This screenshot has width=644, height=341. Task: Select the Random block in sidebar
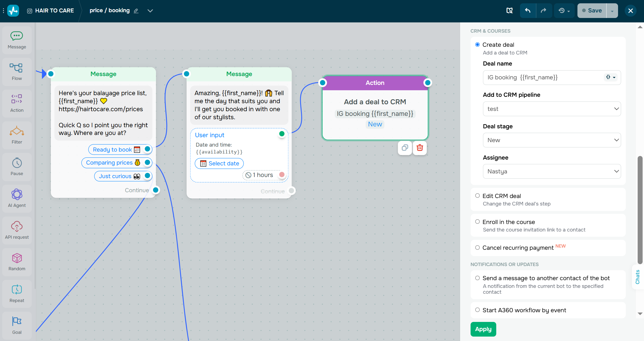[17, 262]
